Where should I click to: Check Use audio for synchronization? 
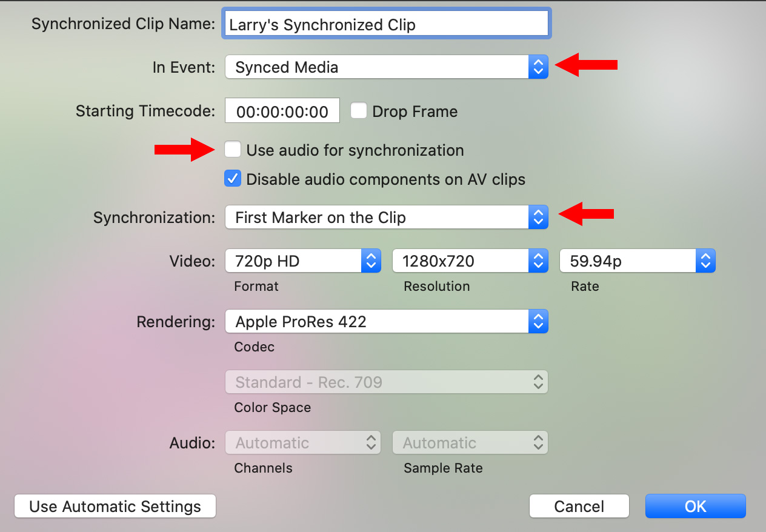233,150
